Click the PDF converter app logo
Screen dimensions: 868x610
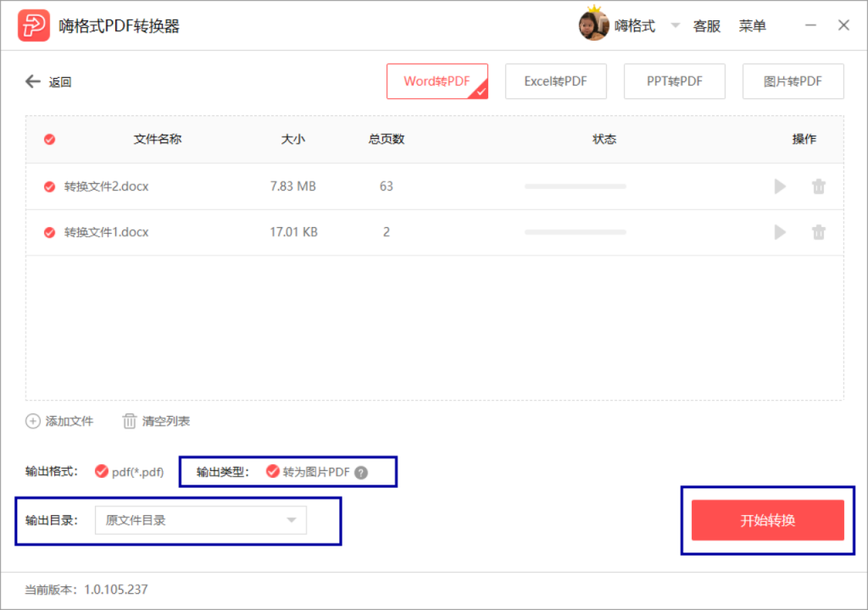click(34, 25)
